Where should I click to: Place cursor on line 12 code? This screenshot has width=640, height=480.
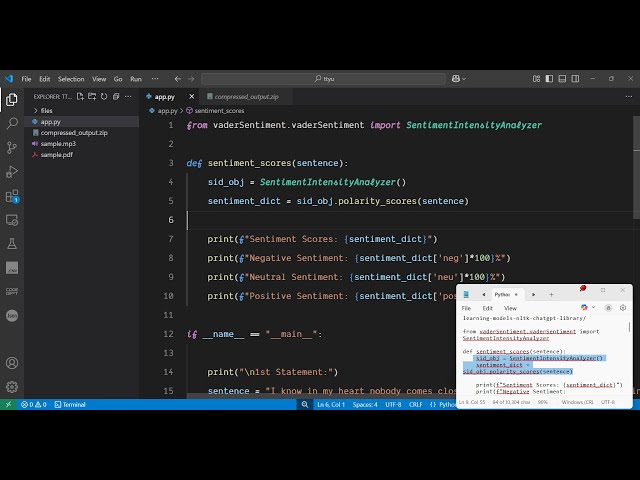coord(255,334)
